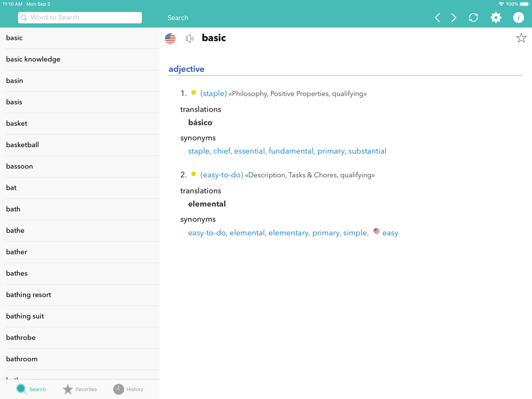The width and height of the screenshot is (532, 399).
Task: Add basic to favorites with star
Action: [521, 38]
